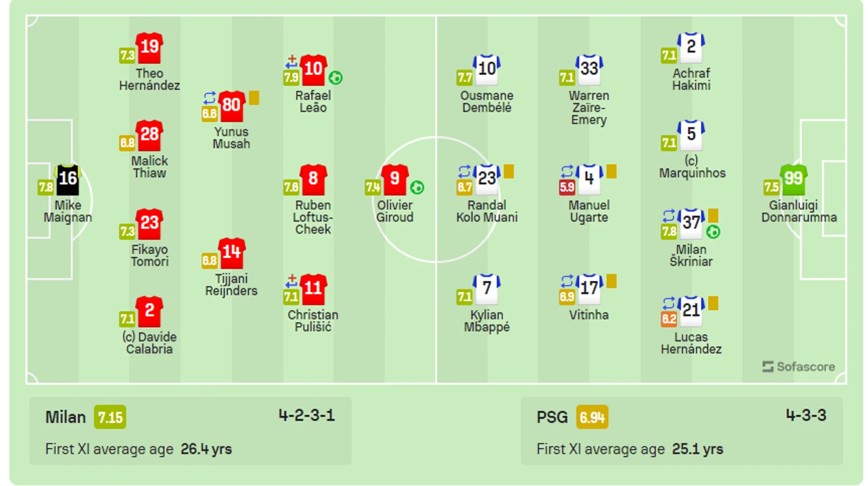Open Theo Hernández player name

149,80
